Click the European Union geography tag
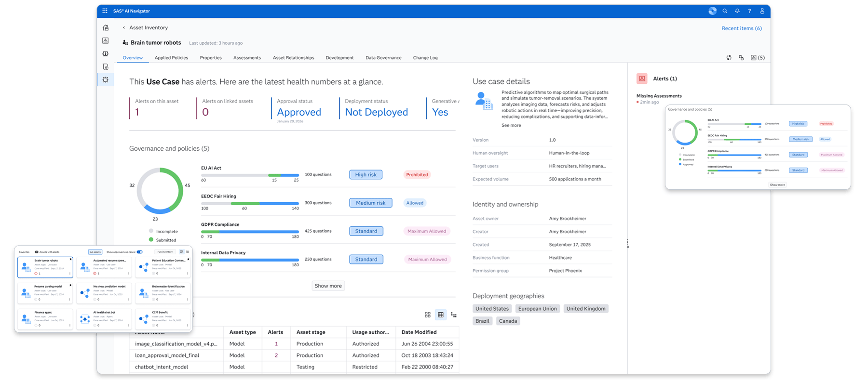This screenshot has width=868, height=380. [537, 309]
